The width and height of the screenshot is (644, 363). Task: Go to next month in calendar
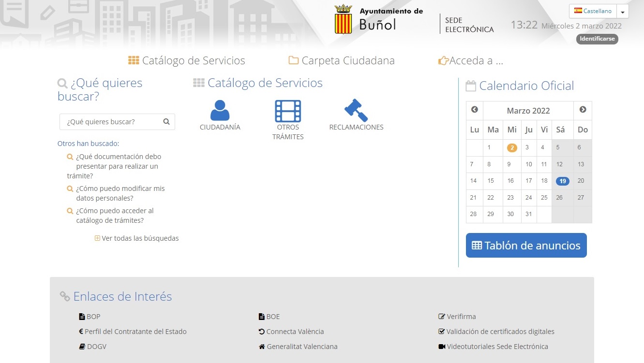(583, 110)
